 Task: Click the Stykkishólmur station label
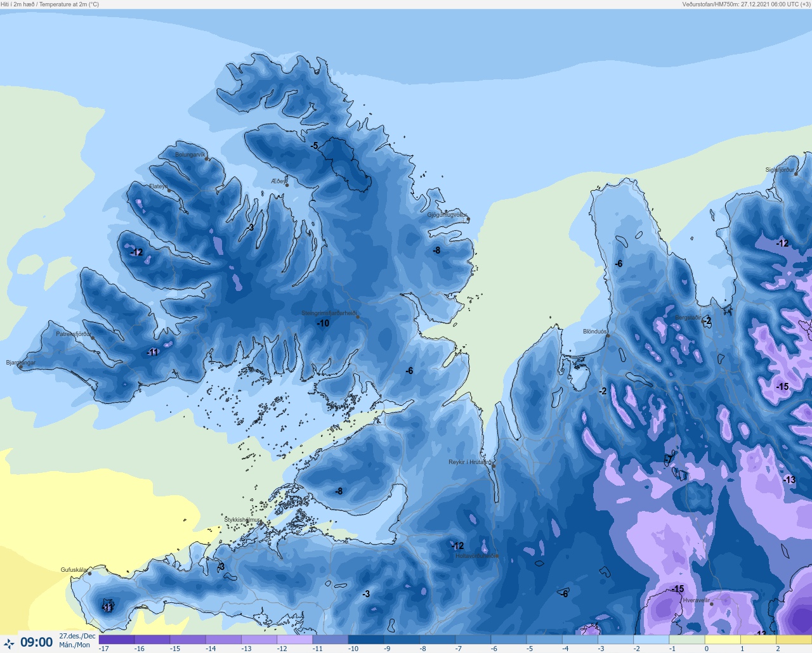(x=242, y=520)
